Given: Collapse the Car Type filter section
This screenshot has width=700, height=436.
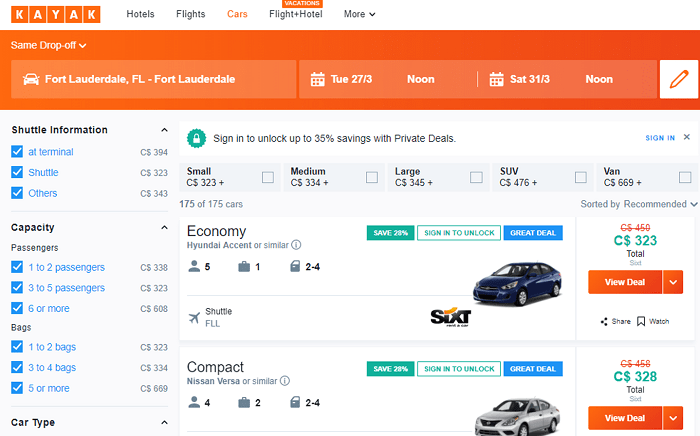Looking at the screenshot, I should (164, 422).
